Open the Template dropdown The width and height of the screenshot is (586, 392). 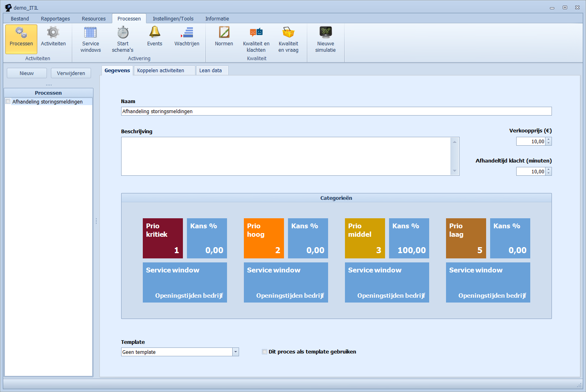pyautogui.click(x=235, y=352)
